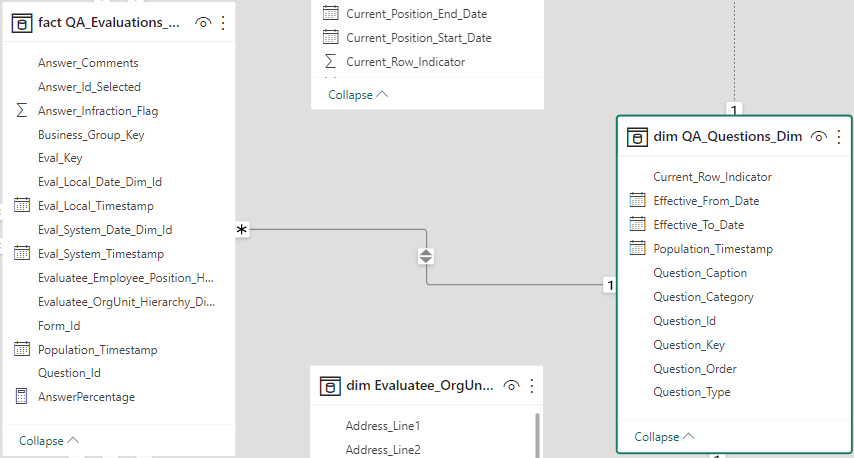Image resolution: width=854 pixels, height=458 pixels.
Task: Click calendar icon beside Effective_From_Date
Action: pos(637,200)
